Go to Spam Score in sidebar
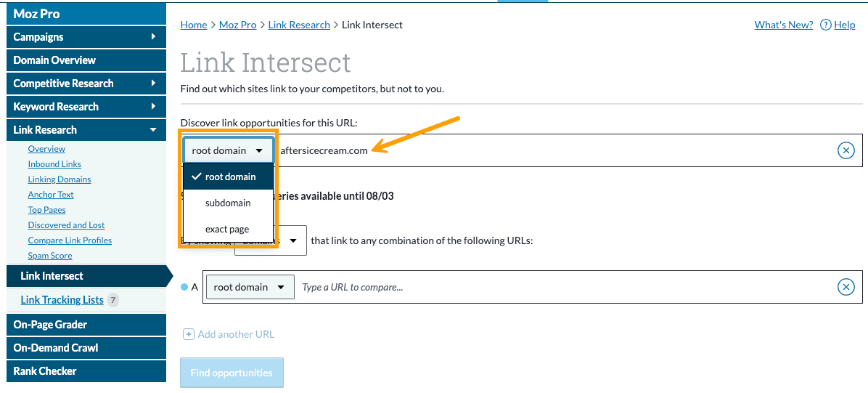868x393 pixels. pos(50,256)
